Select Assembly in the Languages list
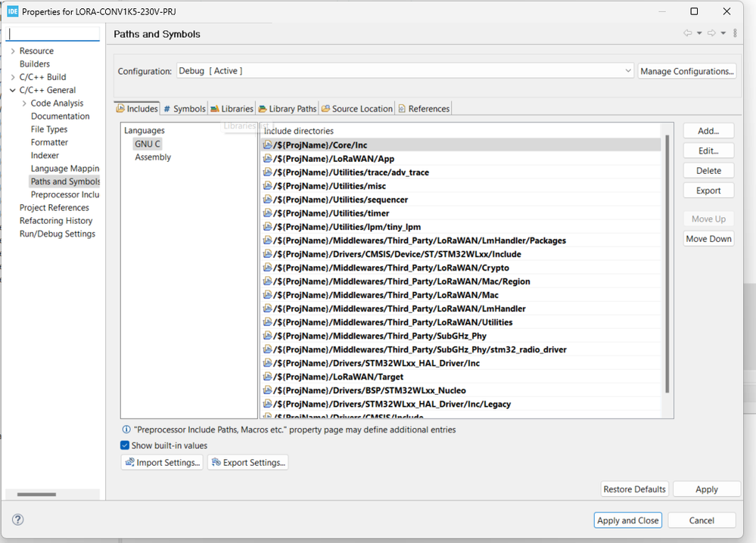The width and height of the screenshot is (756, 543). [x=153, y=157]
